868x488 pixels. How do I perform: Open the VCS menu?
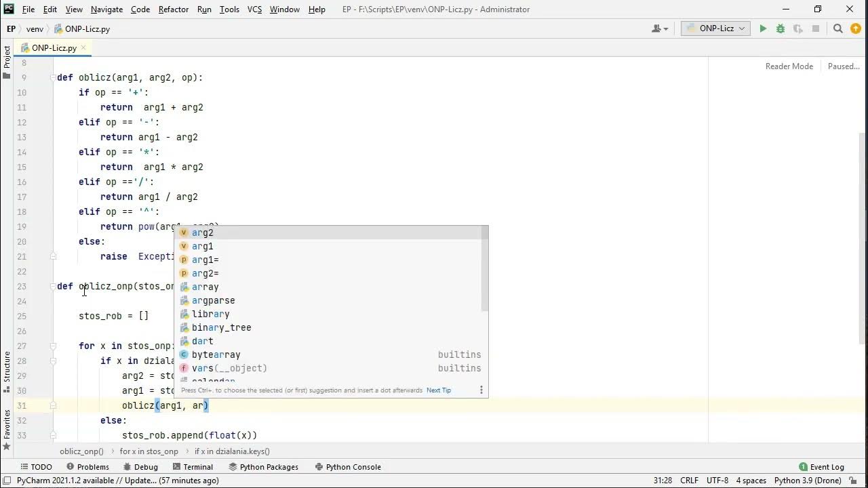click(x=254, y=9)
